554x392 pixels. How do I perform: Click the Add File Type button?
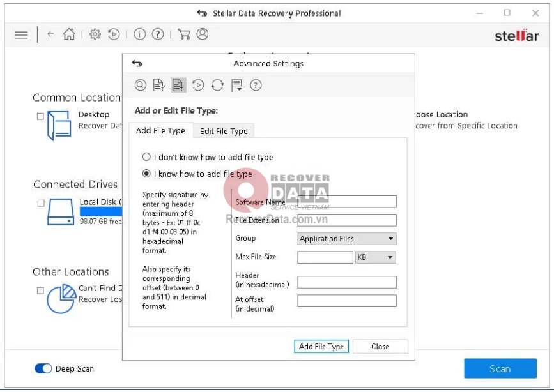(x=321, y=347)
